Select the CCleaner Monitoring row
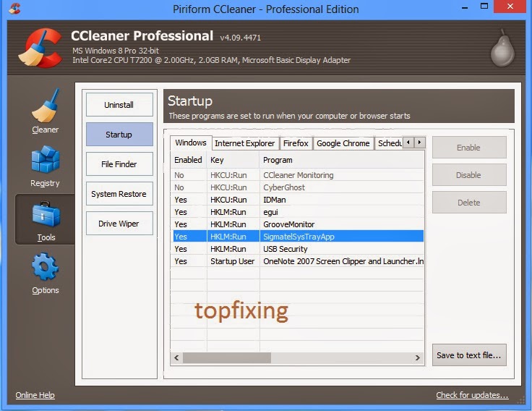The height and width of the screenshot is (411, 532). (x=298, y=175)
